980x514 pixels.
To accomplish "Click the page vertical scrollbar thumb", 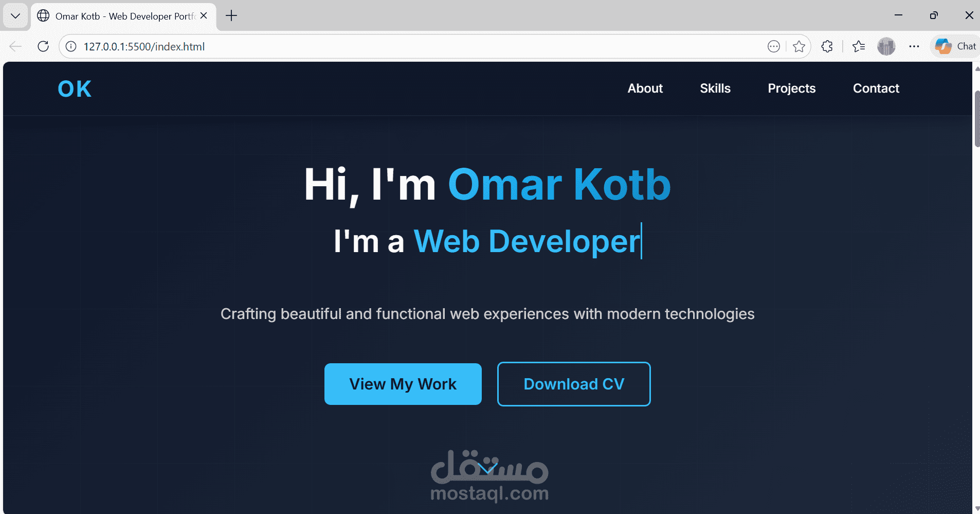I will (x=977, y=118).
